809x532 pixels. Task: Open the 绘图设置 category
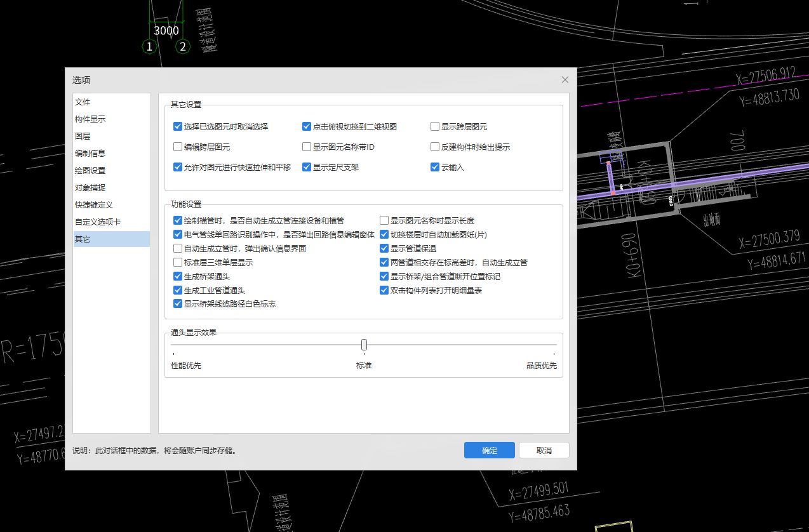(x=112, y=171)
